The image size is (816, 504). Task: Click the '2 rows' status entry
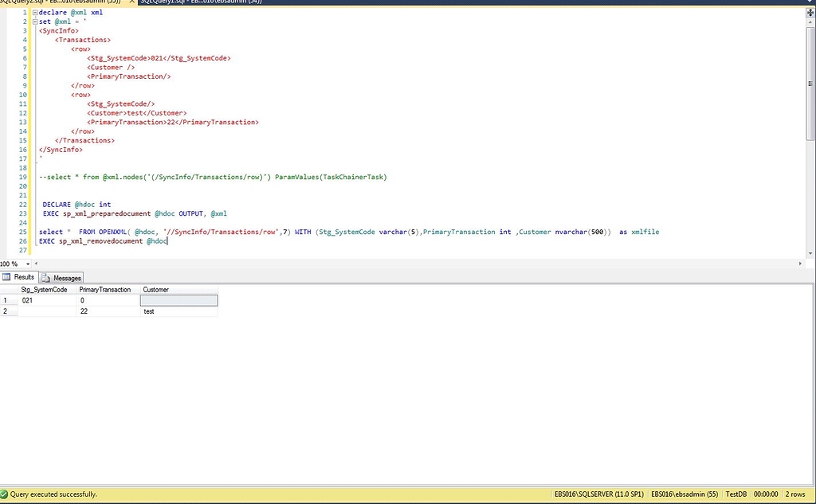(x=795, y=494)
